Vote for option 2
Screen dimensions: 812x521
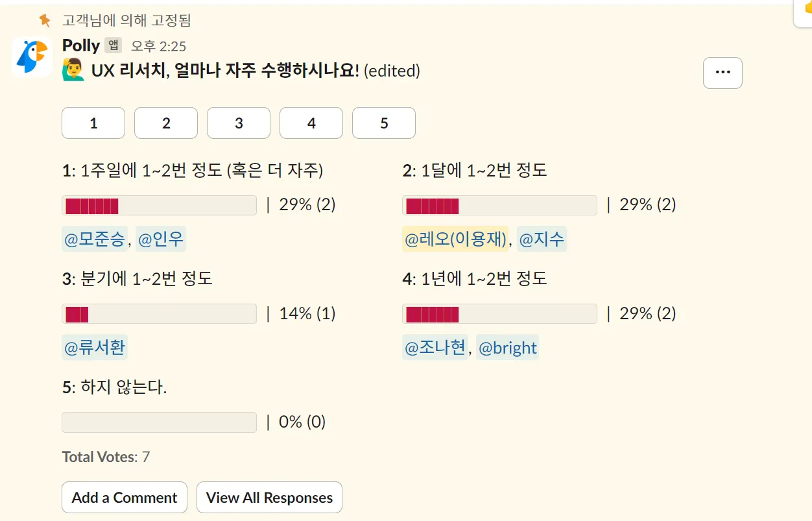pyautogui.click(x=166, y=123)
